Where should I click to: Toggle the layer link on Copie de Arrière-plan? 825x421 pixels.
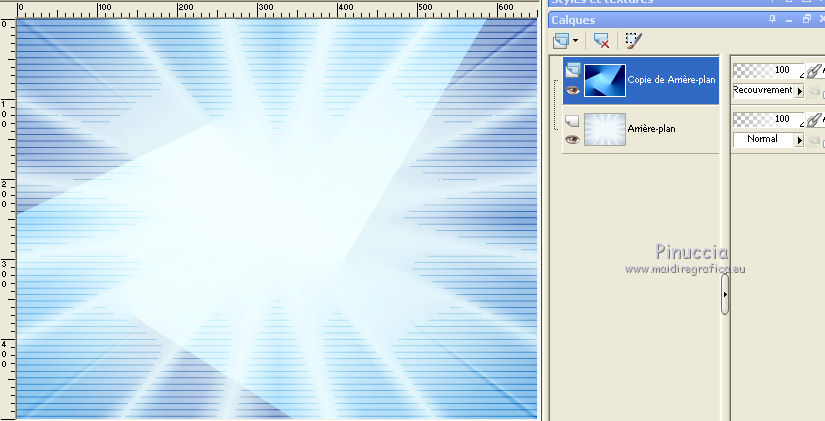pyautogui.click(x=815, y=71)
